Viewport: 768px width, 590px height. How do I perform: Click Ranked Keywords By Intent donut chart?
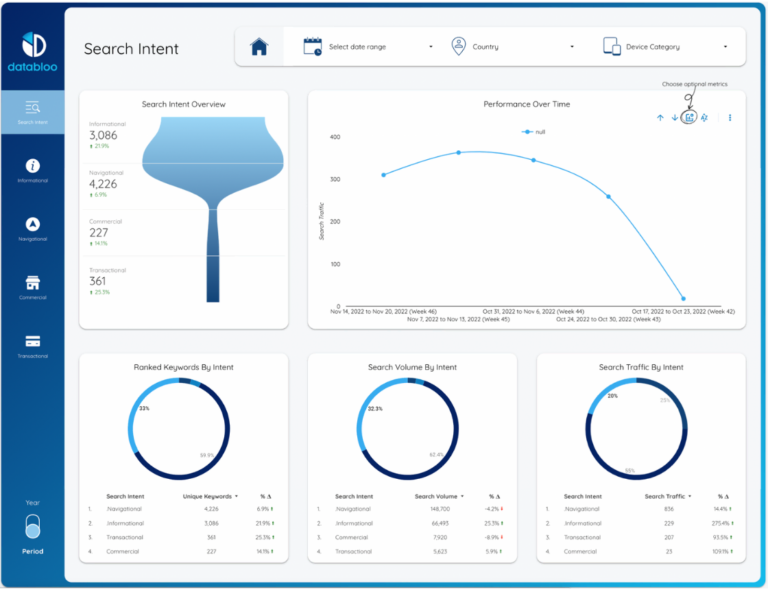(179, 428)
